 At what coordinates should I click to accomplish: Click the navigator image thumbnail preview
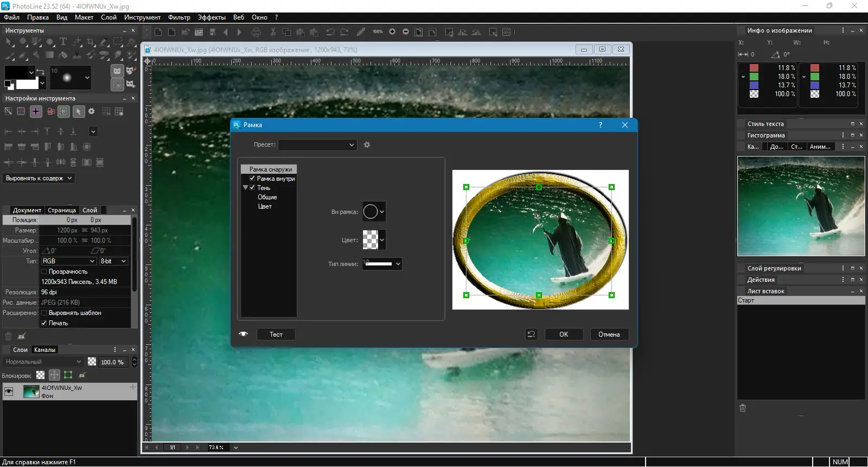coord(801,206)
